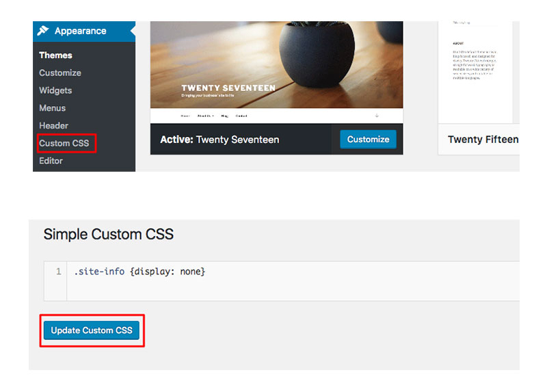This screenshot has height=392, width=547.
Task: Open Customize in the sidebar submenu
Action: coord(60,73)
